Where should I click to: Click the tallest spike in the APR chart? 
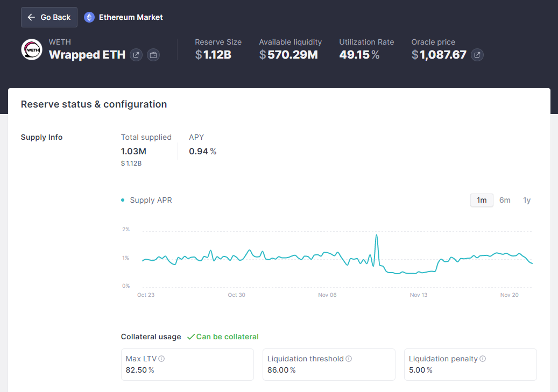point(376,236)
